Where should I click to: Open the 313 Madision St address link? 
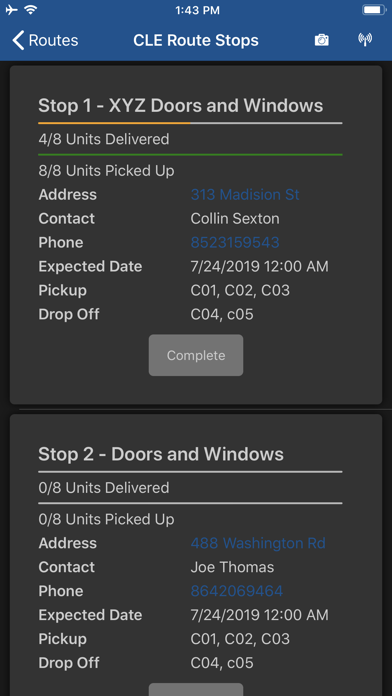tap(245, 194)
